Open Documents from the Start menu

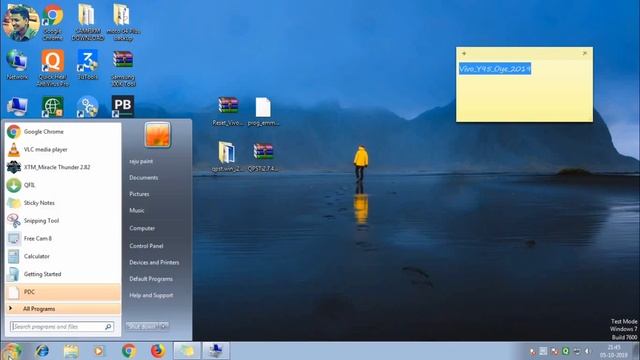click(143, 178)
